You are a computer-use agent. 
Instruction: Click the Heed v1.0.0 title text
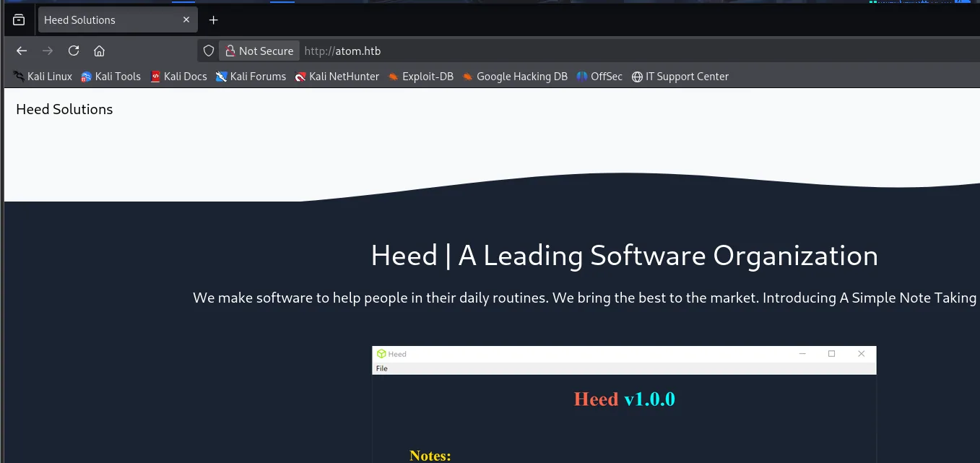[x=624, y=399]
